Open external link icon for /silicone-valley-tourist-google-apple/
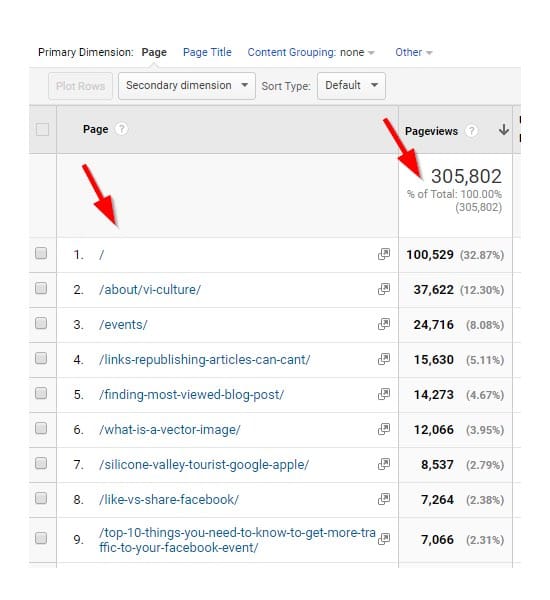Image resolution: width=550 pixels, height=600 pixels. click(x=384, y=464)
